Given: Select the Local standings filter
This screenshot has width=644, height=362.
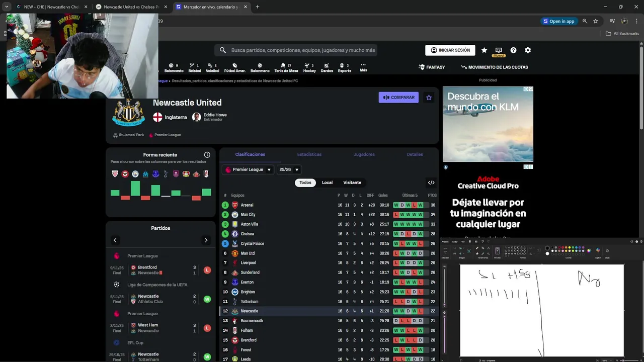Looking at the screenshot, I should pos(327,183).
